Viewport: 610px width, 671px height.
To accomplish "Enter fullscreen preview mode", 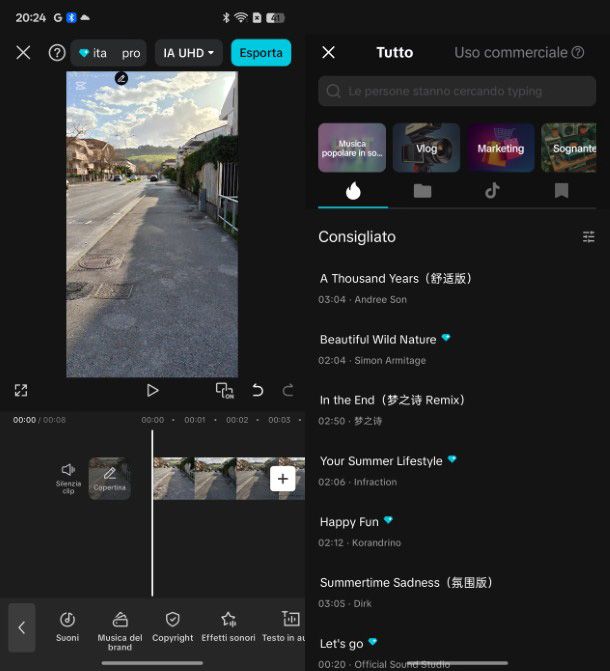I will click(x=21, y=390).
